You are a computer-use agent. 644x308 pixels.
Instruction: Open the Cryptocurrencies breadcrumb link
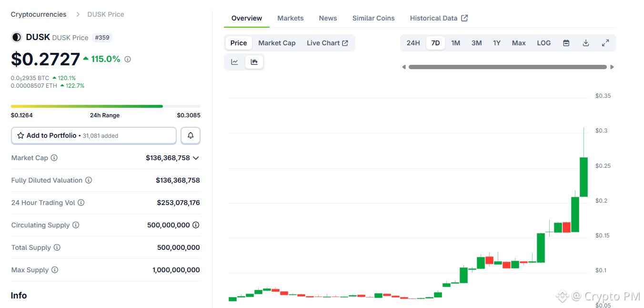tap(38, 14)
